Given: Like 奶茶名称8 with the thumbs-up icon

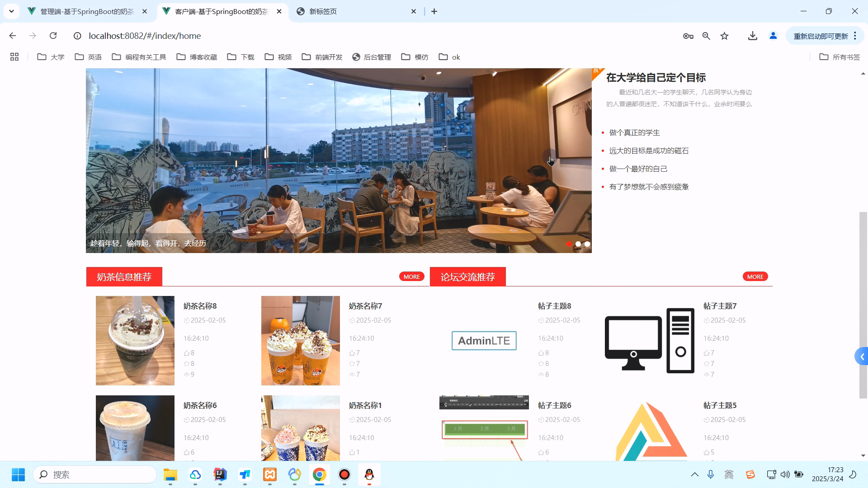Looking at the screenshot, I should (187, 352).
